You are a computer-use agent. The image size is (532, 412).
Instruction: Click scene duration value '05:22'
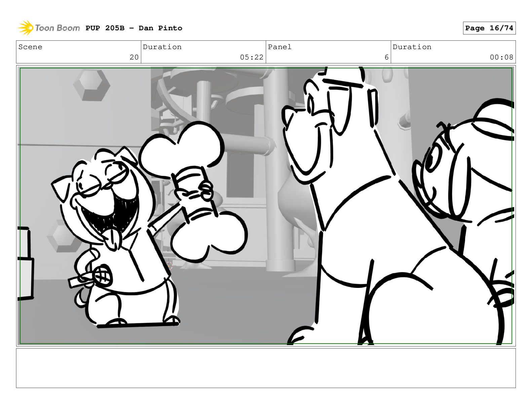(252, 57)
